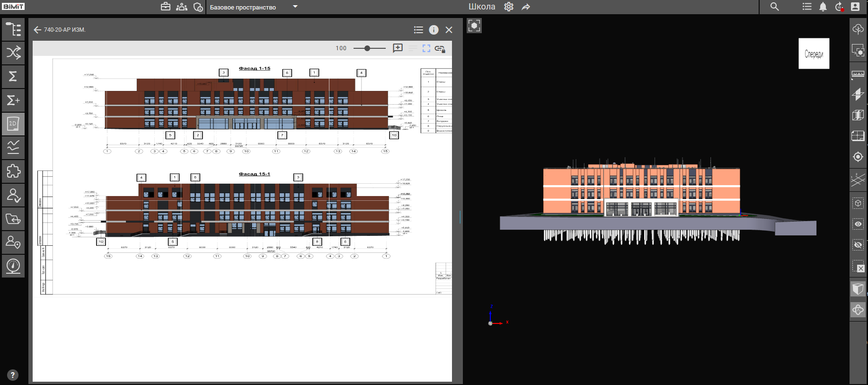
Task: Click the drawing zoom slider handle
Action: 367,48
